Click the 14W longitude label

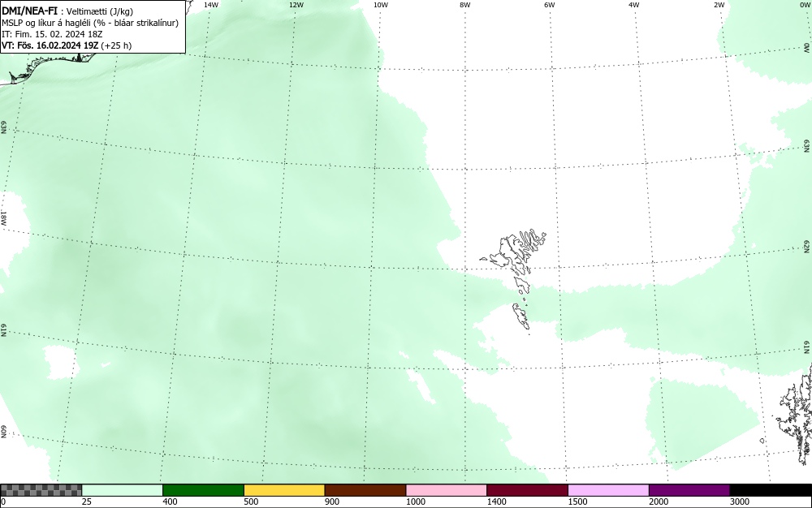coord(211,5)
